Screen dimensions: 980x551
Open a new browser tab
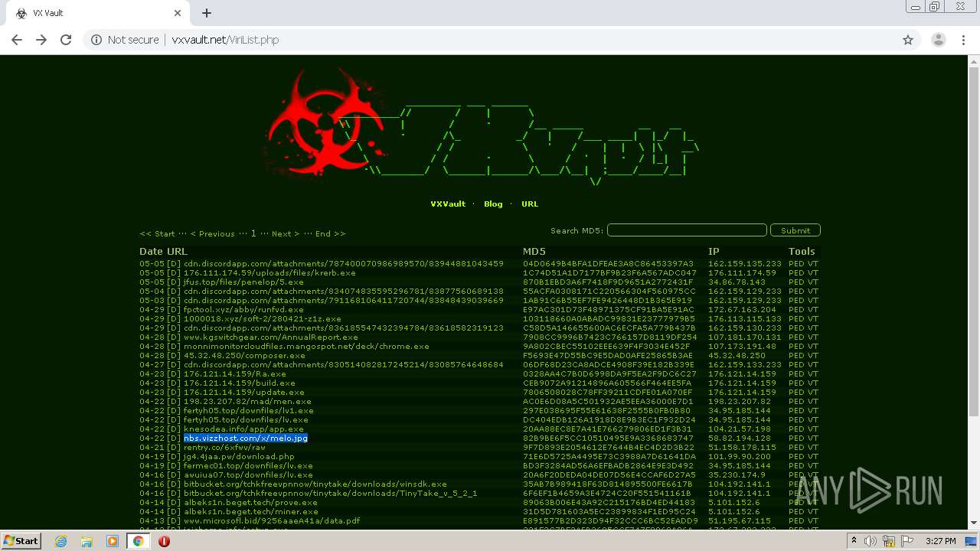207,13
